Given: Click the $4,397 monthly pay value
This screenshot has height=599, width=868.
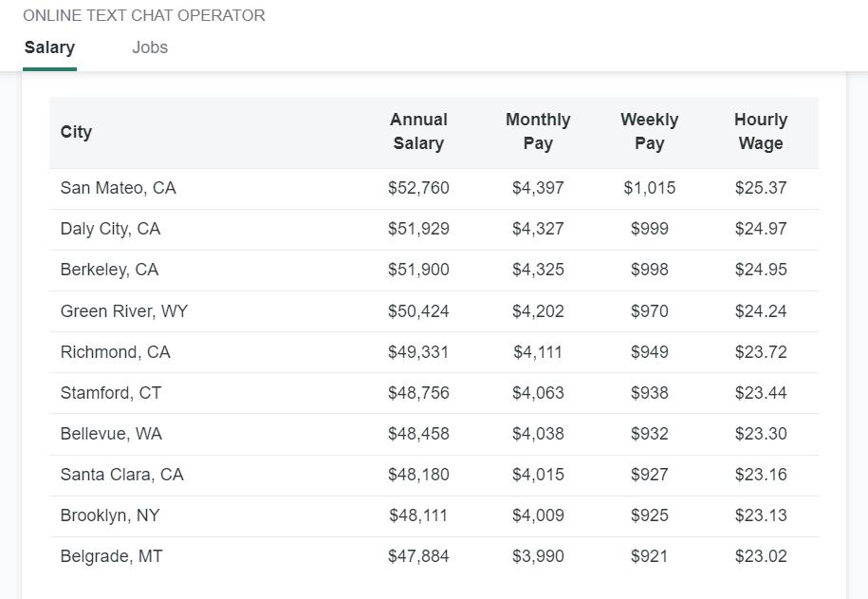Looking at the screenshot, I should coord(538,188).
